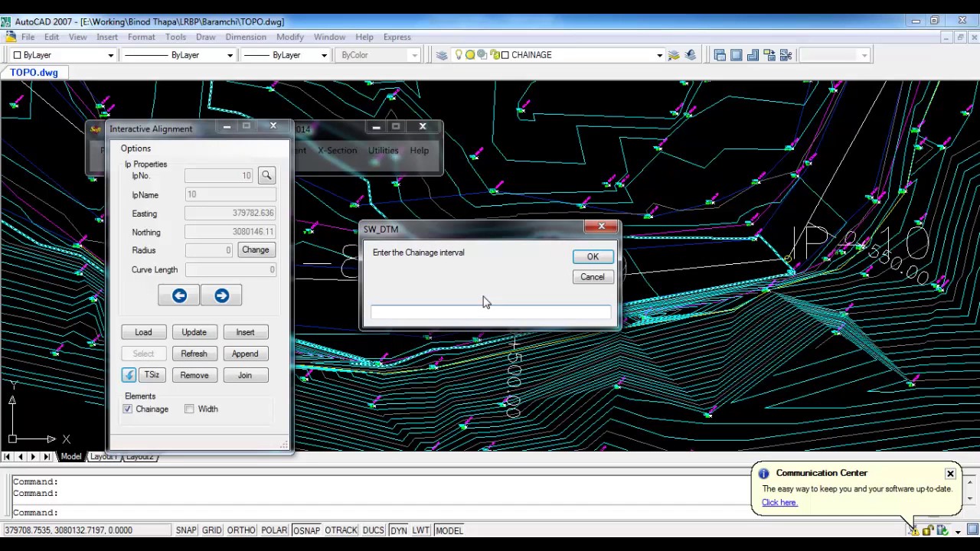
Task: Select the TOPO.dwg document tab
Action: pyautogui.click(x=34, y=73)
